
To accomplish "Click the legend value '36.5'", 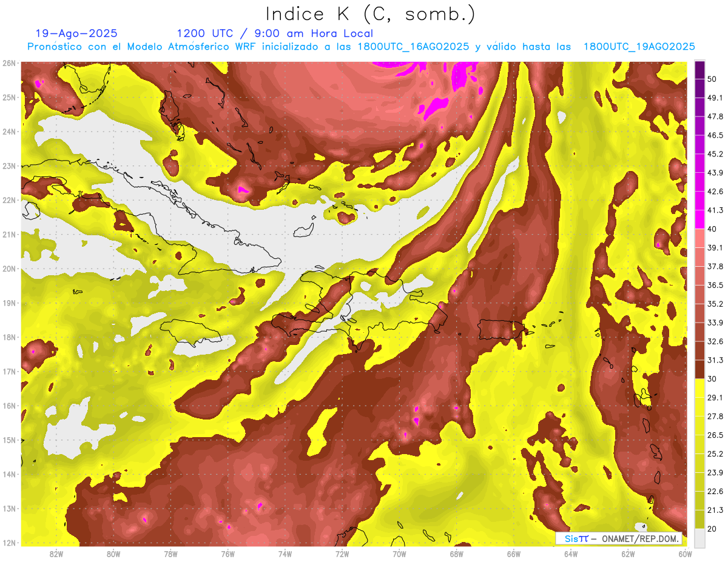I will [715, 285].
